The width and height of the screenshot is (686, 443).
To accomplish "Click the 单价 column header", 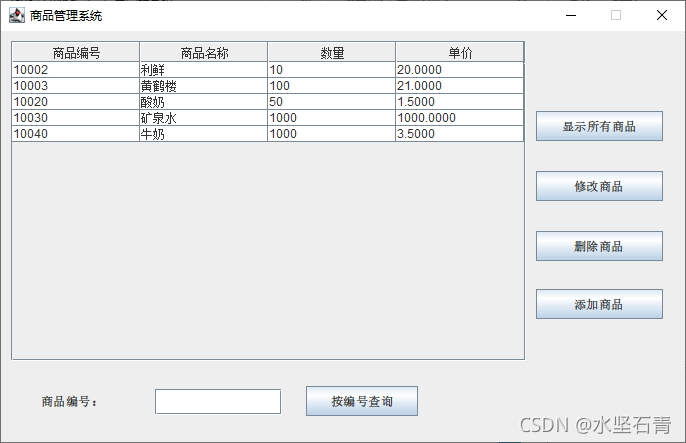I will click(460, 52).
